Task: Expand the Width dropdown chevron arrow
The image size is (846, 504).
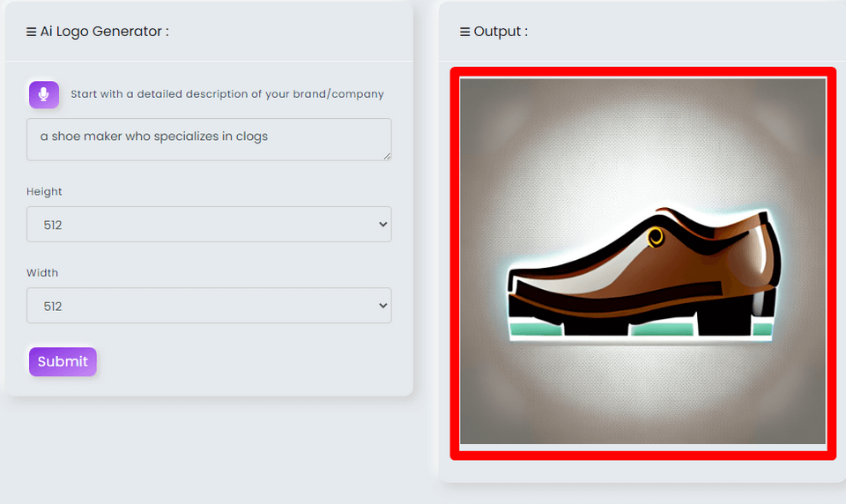Action: point(382,306)
